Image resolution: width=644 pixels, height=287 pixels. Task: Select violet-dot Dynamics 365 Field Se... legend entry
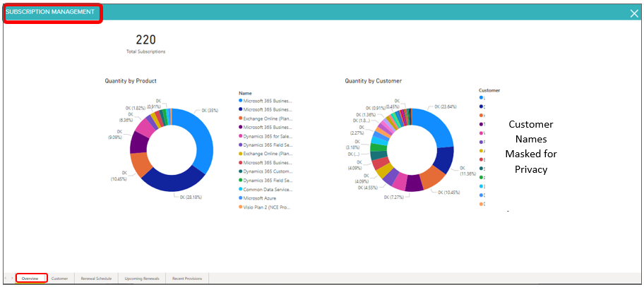click(266, 145)
